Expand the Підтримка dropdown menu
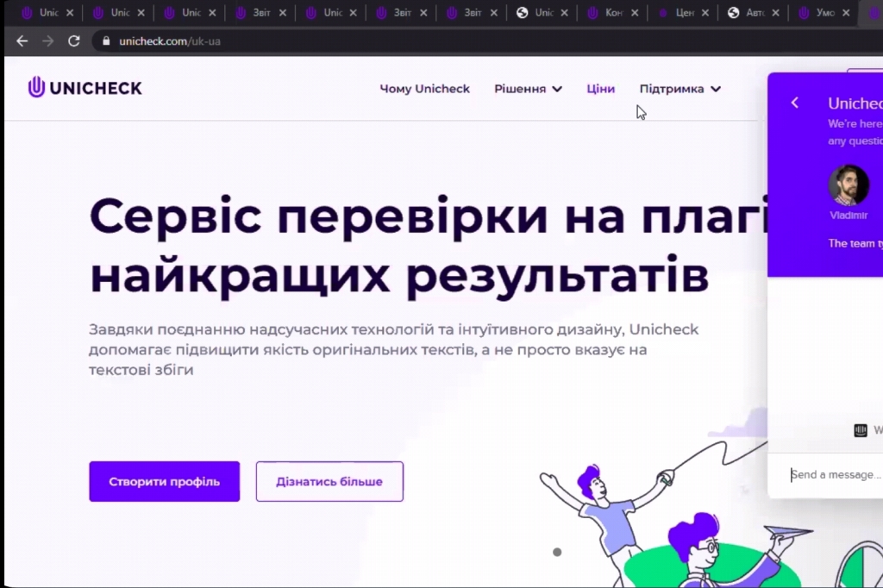This screenshot has width=883, height=588. point(679,89)
